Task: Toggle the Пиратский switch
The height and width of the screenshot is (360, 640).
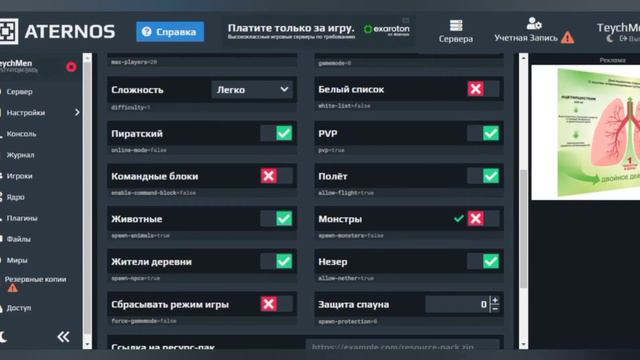Action: pos(277,133)
